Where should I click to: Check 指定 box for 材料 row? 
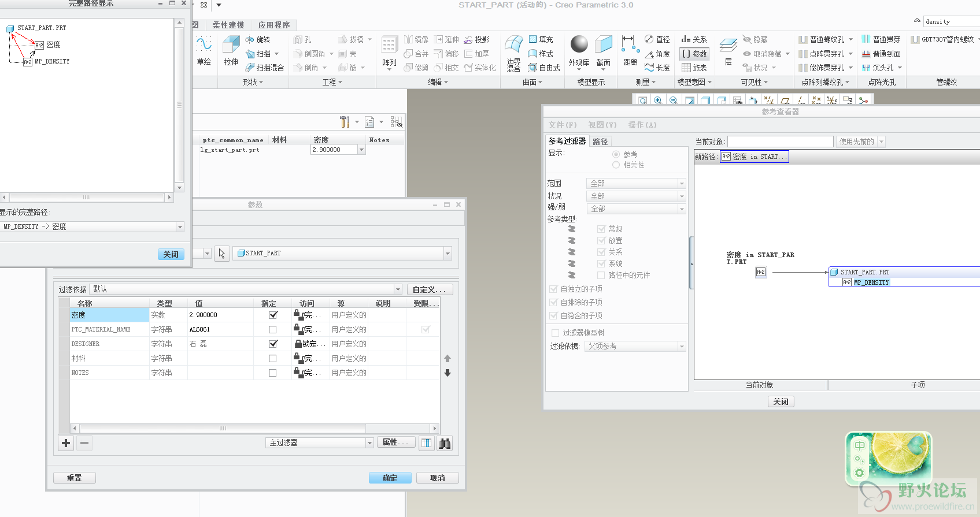tap(273, 359)
